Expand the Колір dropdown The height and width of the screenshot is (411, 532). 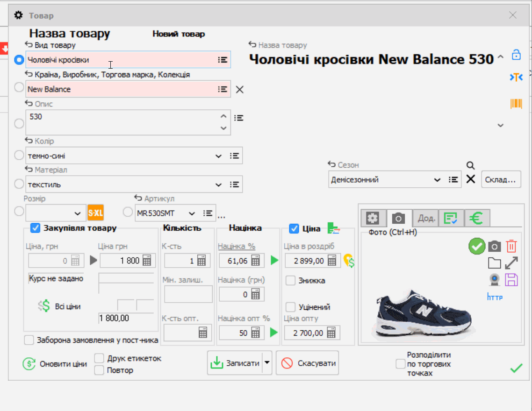(218, 156)
